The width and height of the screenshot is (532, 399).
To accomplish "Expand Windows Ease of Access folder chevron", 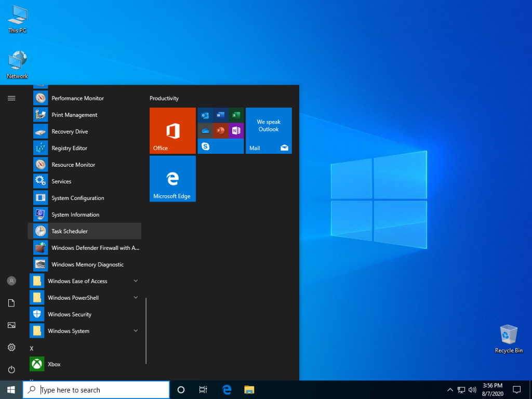I will (x=136, y=281).
